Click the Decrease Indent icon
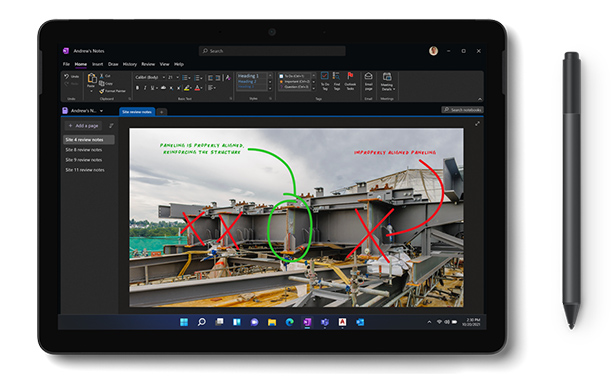 210,78
